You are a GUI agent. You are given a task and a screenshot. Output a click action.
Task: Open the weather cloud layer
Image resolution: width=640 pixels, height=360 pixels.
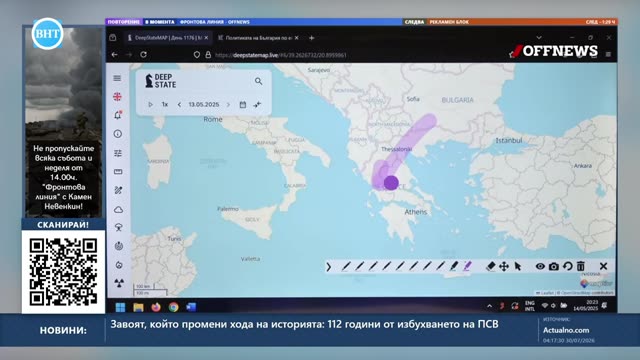coord(118,210)
